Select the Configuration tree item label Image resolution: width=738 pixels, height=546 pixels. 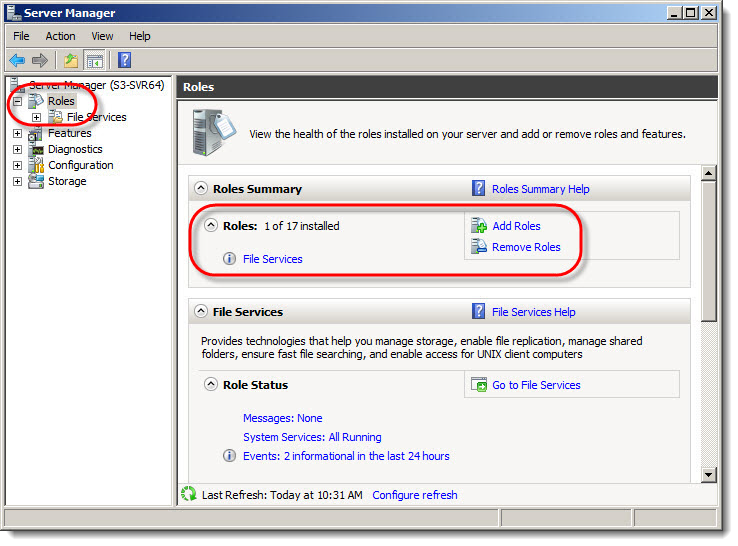coord(81,165)
